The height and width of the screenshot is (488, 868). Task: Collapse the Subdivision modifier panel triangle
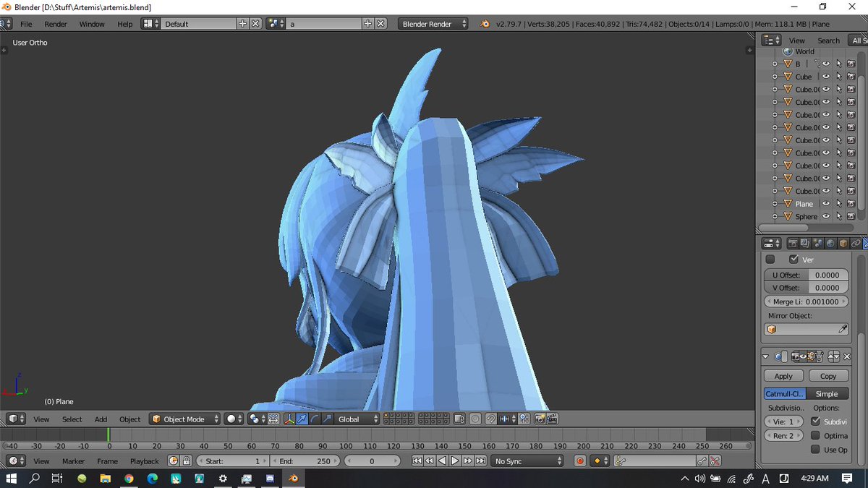tap(766, 356)
